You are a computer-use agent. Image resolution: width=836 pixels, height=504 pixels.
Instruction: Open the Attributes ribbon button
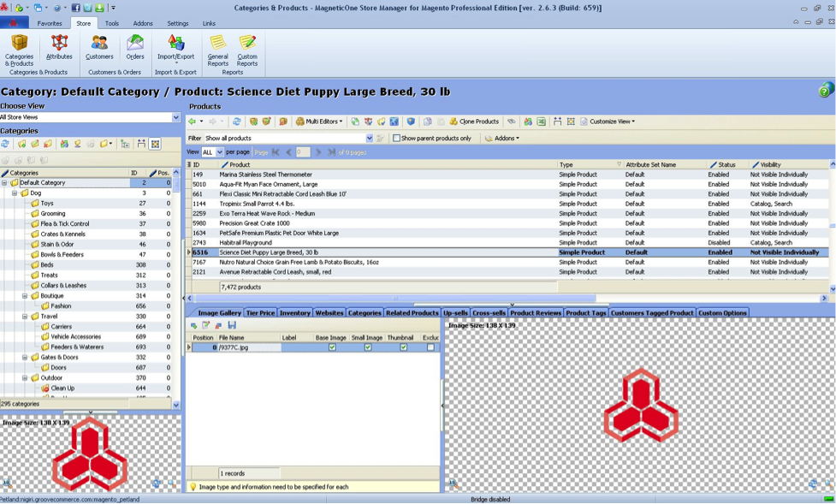[59, 47]
